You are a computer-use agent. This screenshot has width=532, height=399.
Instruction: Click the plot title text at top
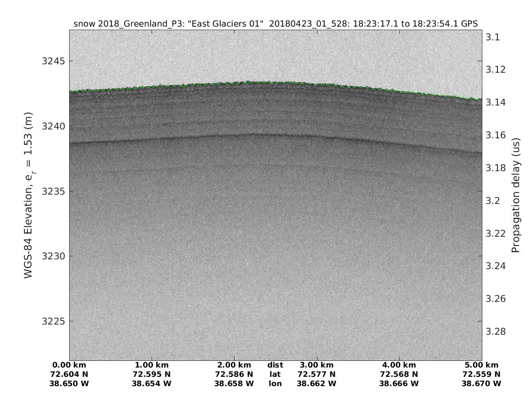coord(275,24)
